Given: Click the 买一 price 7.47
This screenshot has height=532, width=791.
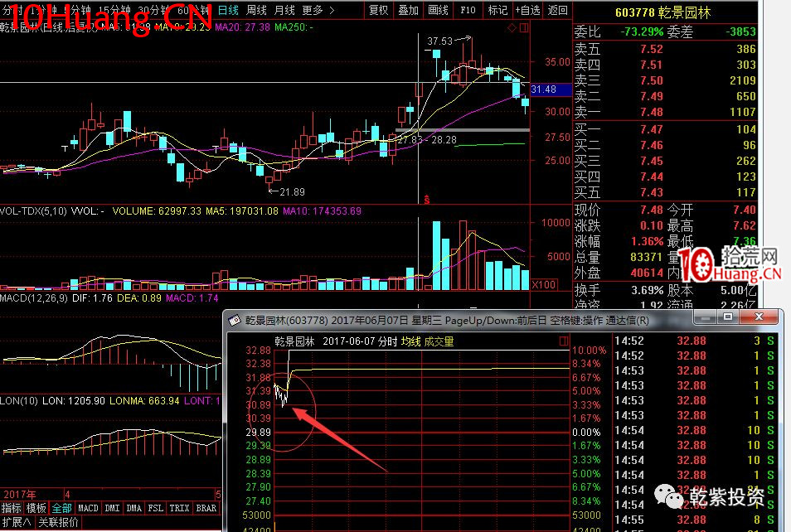Looking at the screenshot, I should coord(651,129).
